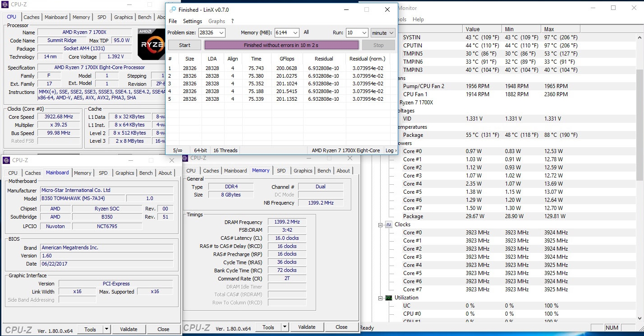The height and width of the screenshot is (336, 644).
Task: Open the Settings menu in LinX
Action: pyautogui.click(x=193, y=21)
